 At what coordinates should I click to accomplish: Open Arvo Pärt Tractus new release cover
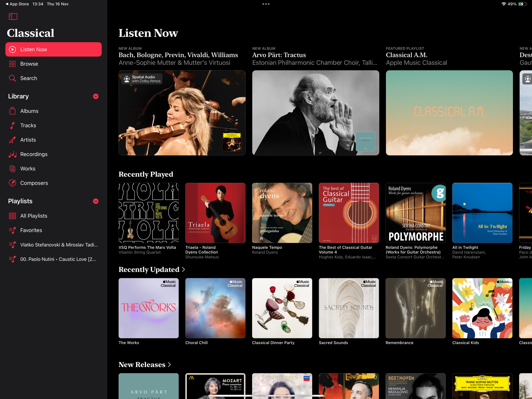point(149,386)
